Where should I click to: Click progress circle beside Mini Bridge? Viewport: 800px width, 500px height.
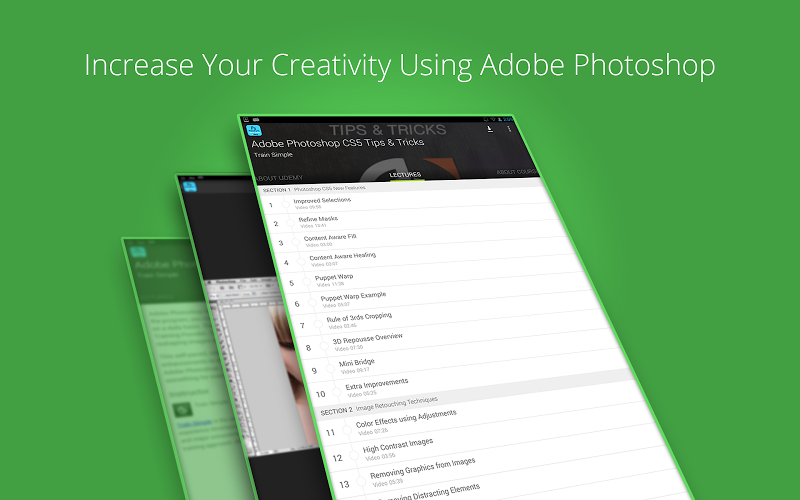[x=330, y=369]
